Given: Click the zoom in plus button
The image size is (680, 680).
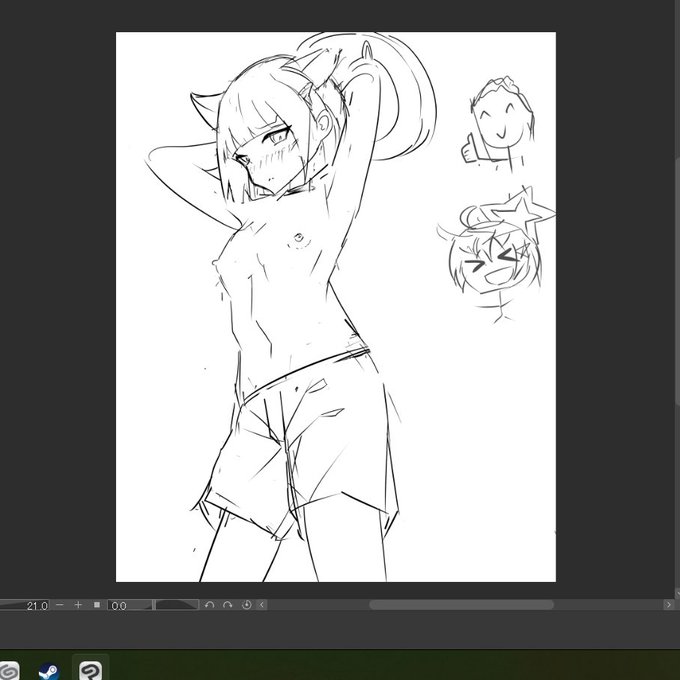Looking at the screenshot, I should tap(78, 605).
